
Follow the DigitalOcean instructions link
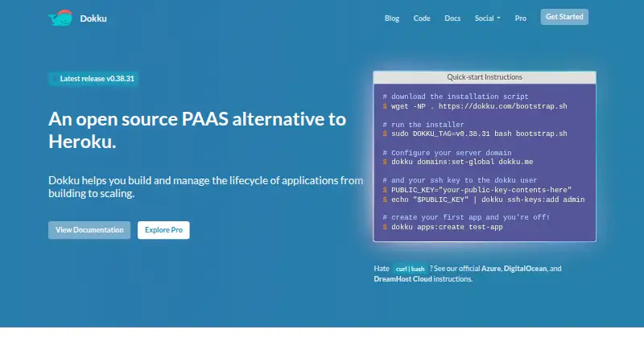tap(525, 269)
